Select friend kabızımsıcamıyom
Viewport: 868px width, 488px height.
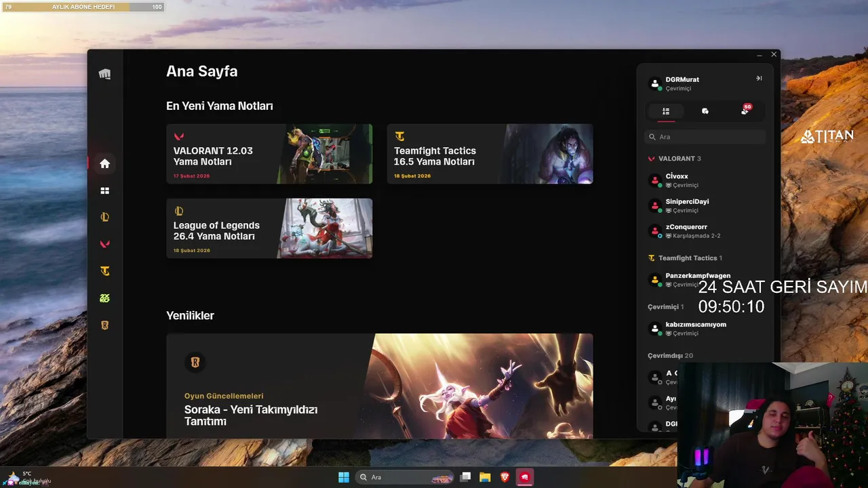[705, 329]
